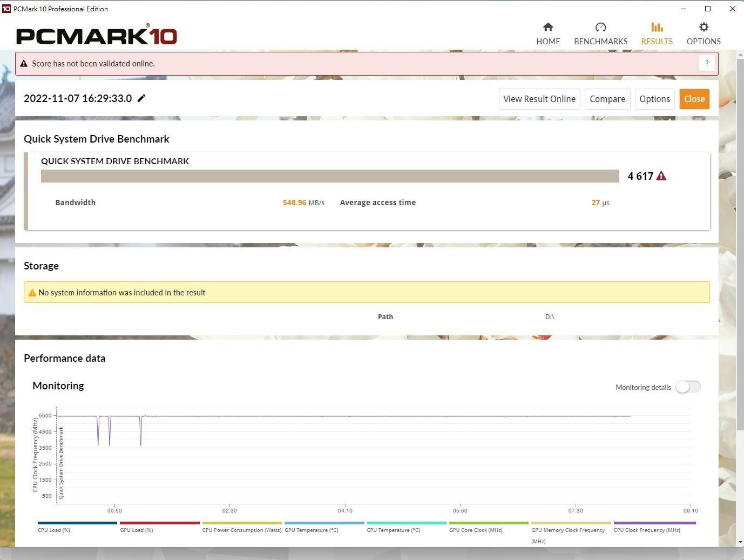Click View Result Online button

(539, 99)
